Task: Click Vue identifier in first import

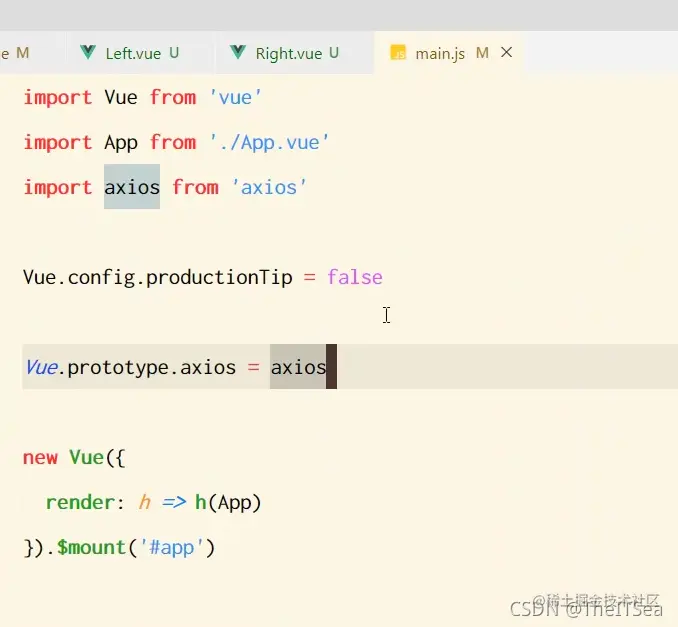Action: pyautogui.click(x=121, y=97)
